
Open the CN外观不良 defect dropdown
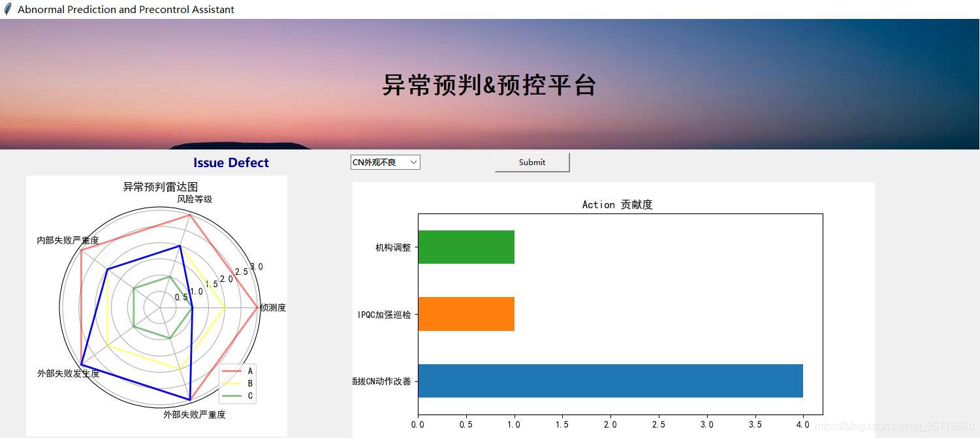[x=385, y=163]
